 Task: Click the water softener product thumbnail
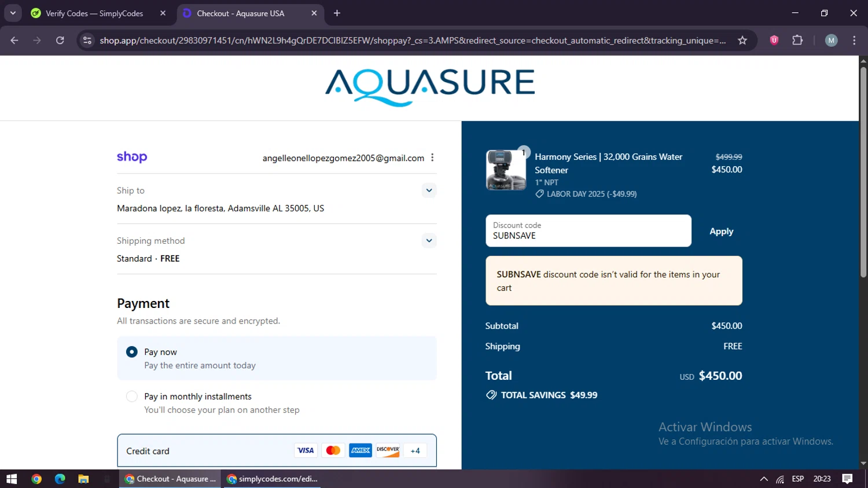(x=506, y=170)
